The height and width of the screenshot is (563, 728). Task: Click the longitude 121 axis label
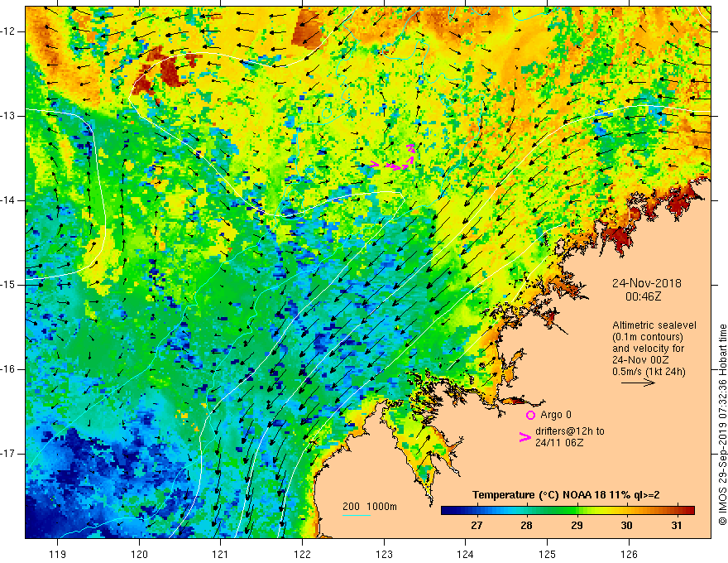[x=221, y=554]
